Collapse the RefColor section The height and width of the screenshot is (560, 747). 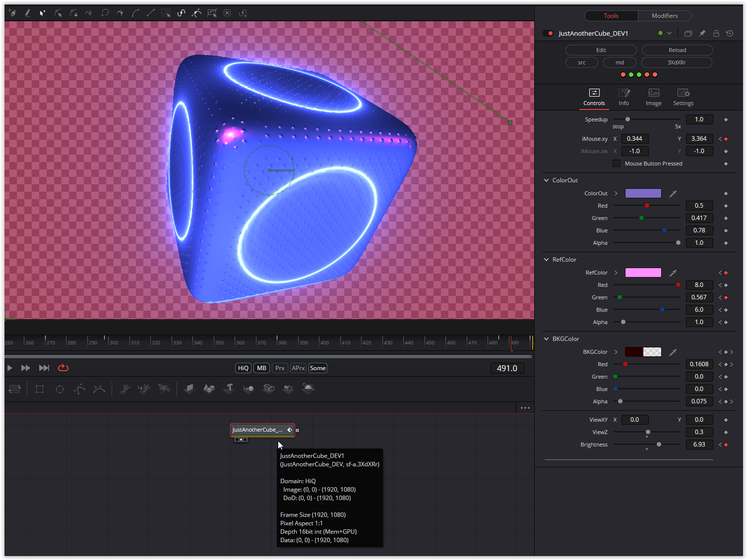click(x=547, y=260)
